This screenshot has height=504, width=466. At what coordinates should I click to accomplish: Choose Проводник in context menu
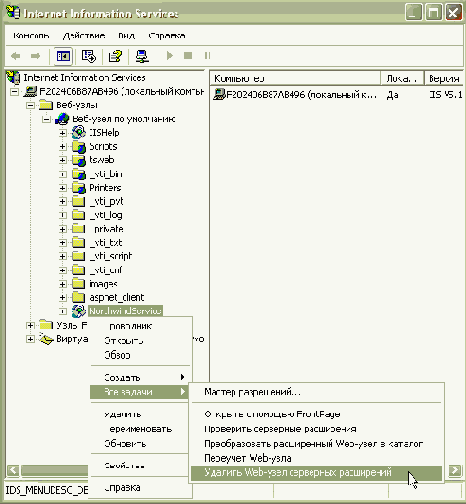pyautogui.click(x=141, y=326)
